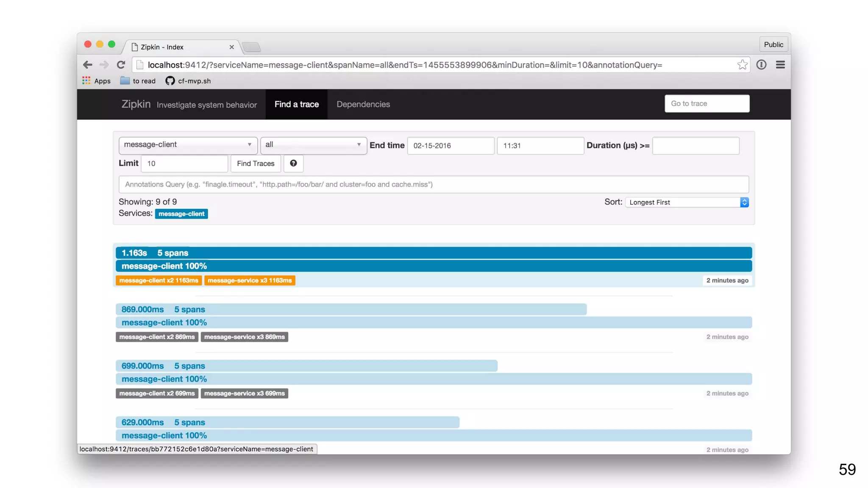The image size is (868, 488).
Task: Focus the Go to trace field
Action: click(x=707, y=104)
